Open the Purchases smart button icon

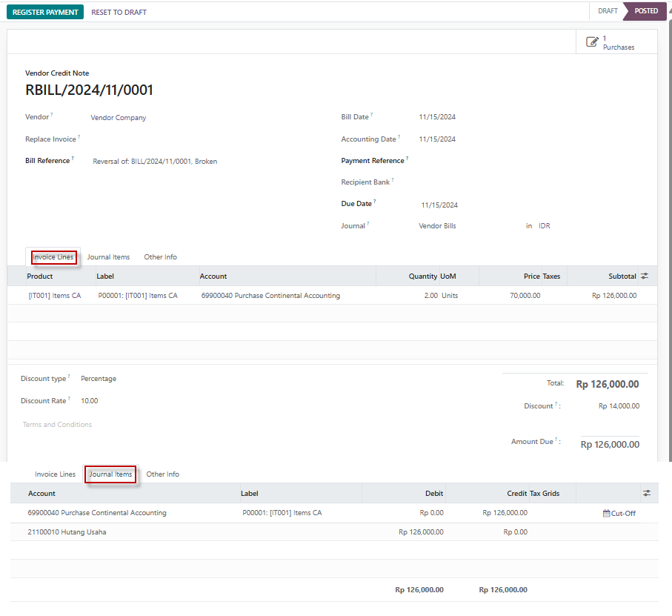[592, 42]
